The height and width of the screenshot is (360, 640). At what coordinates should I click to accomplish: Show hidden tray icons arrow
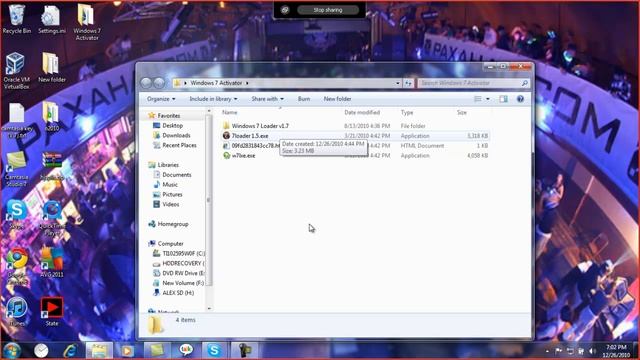[x=547, y=351]
